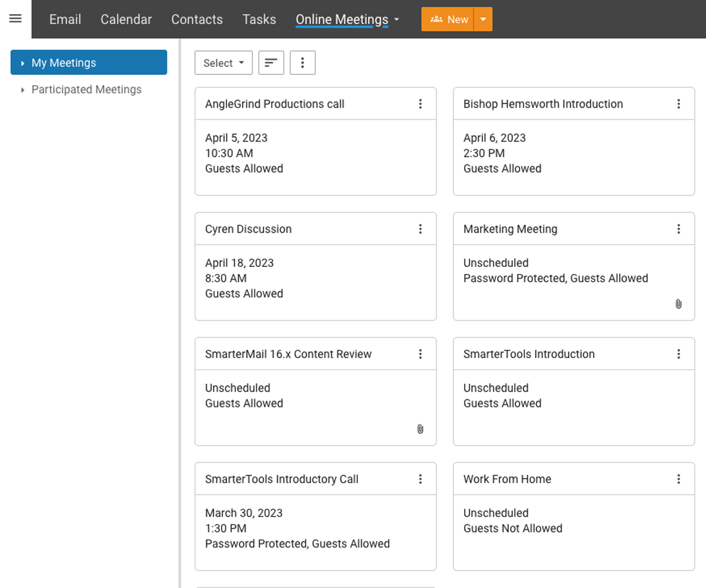Open the sort options icon
Viewport: 706px width, 588px height.
271,63
